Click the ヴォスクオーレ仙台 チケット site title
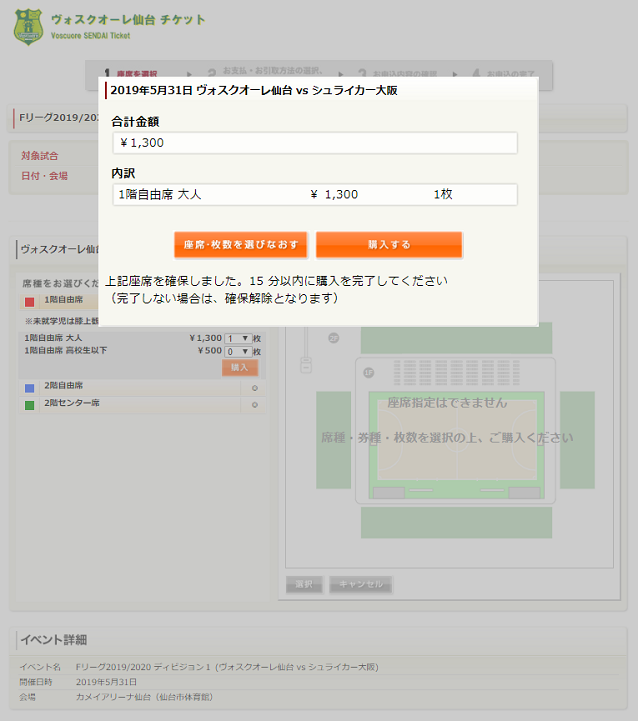 click(x=128, y=20)
